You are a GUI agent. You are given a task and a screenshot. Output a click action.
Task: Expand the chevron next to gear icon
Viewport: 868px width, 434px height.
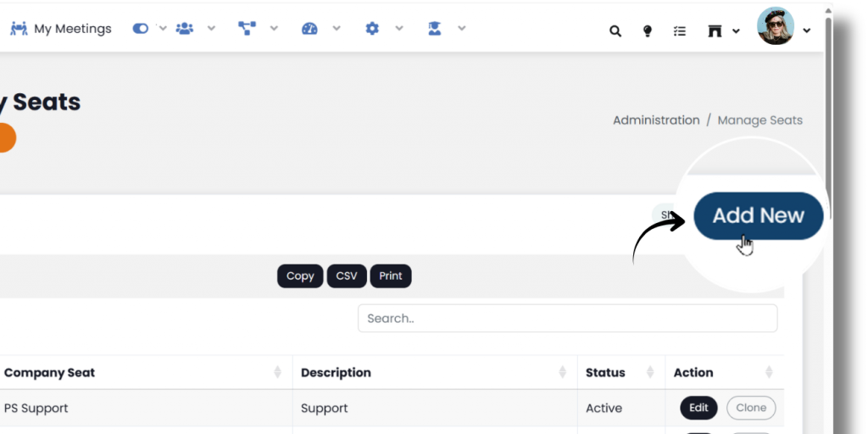click(399, 29)
